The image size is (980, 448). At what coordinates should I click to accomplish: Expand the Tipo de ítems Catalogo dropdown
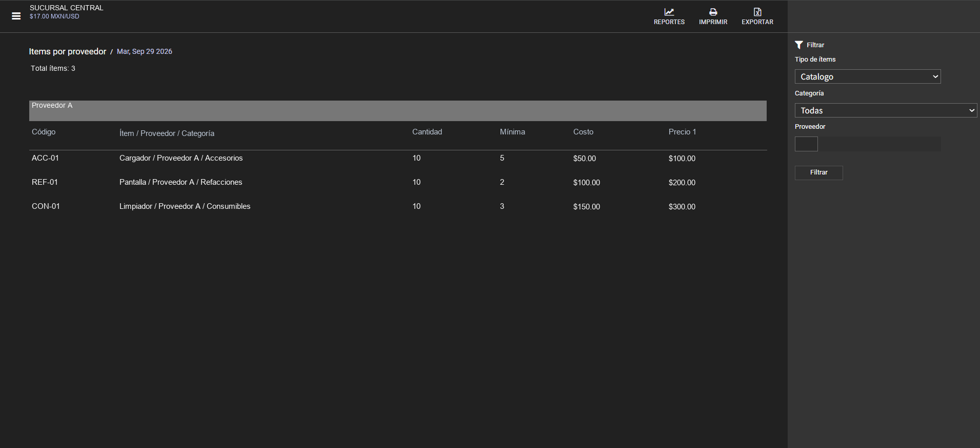pos(868,76)
